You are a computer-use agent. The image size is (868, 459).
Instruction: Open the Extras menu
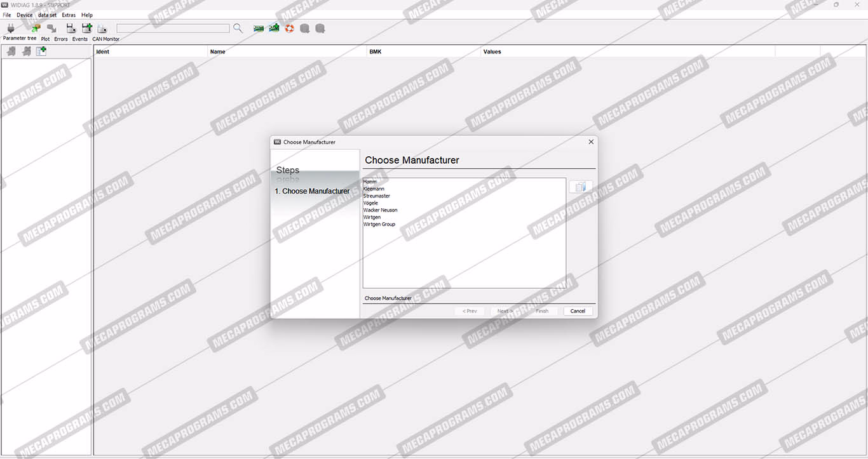pyautogui.click(x=69, y=15)
